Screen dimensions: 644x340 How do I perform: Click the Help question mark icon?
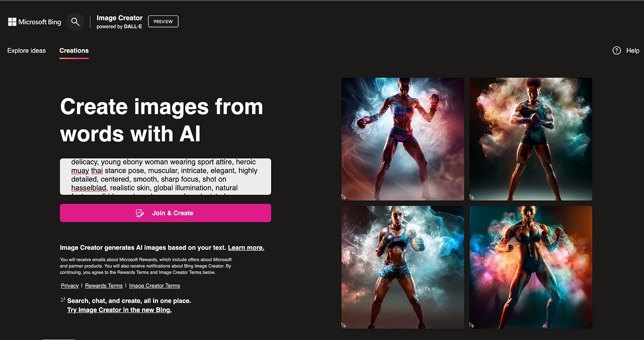pos(617,50)
